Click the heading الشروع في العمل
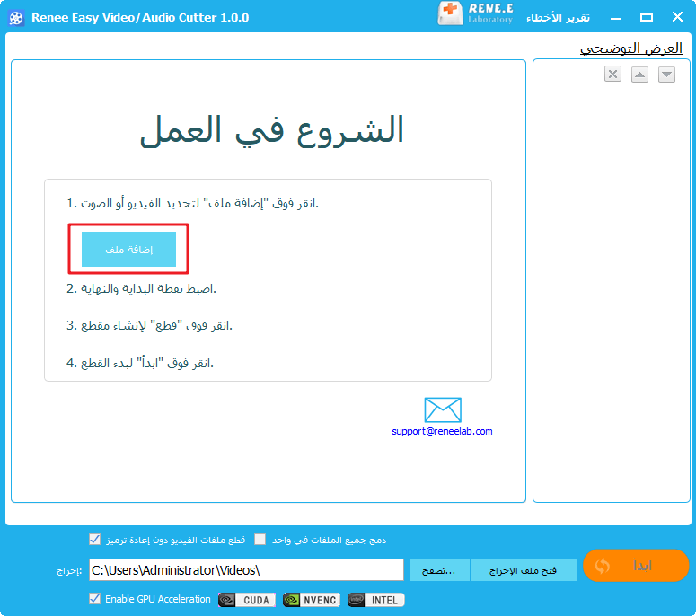 (x=271, y=130)
